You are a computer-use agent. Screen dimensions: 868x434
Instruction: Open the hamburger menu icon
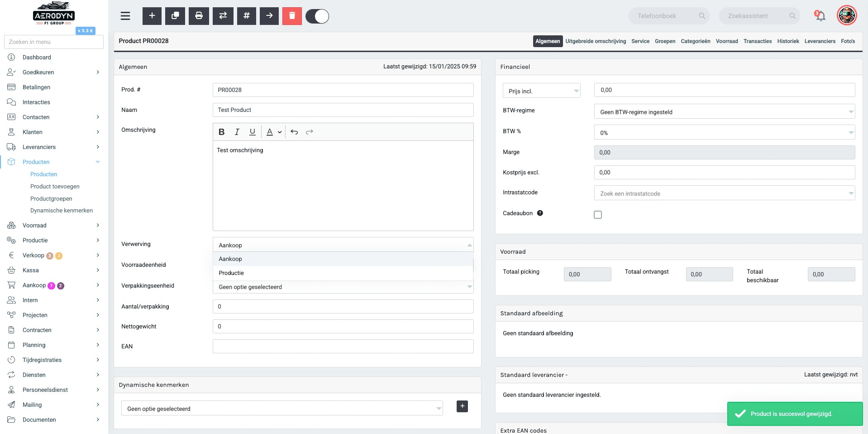[x=125, y=16]
